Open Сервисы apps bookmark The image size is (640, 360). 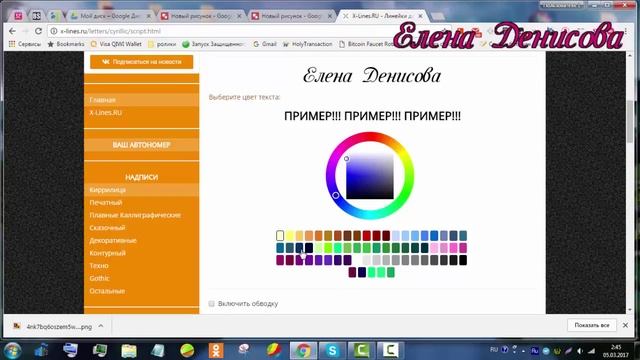[x=25, y=44]
